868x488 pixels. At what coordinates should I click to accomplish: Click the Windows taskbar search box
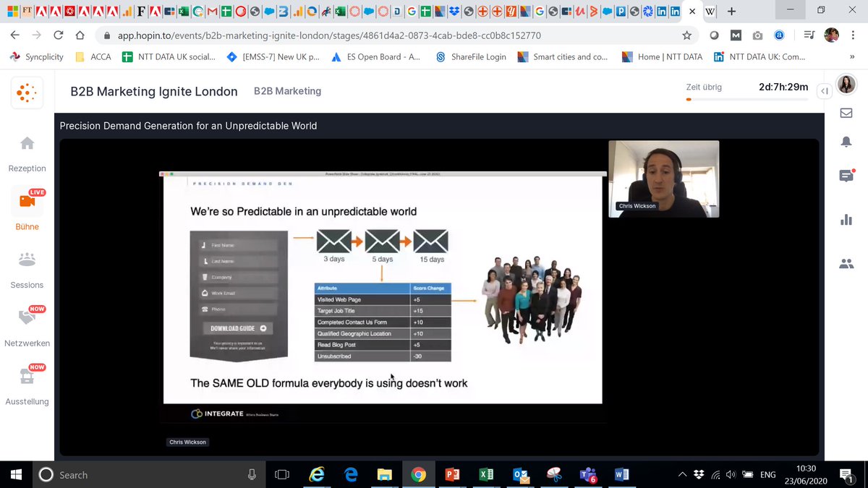click(148, 474)
